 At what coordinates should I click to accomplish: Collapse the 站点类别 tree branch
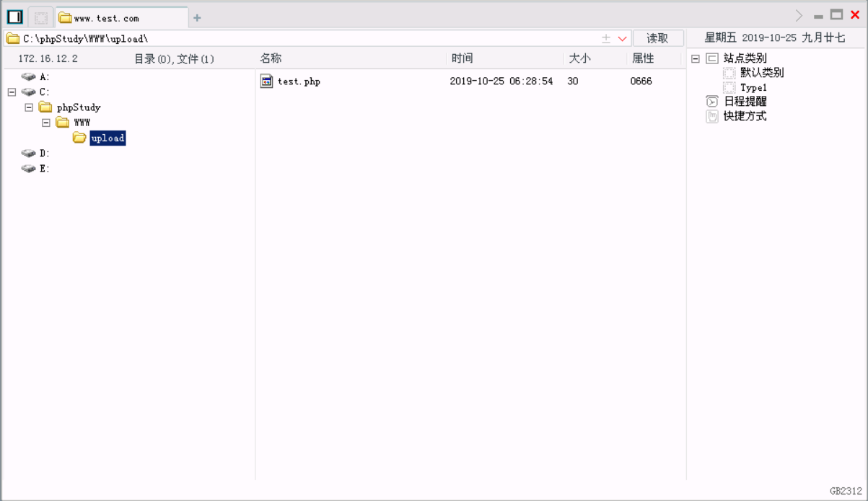pyautogui.click(x=695, y=58)
